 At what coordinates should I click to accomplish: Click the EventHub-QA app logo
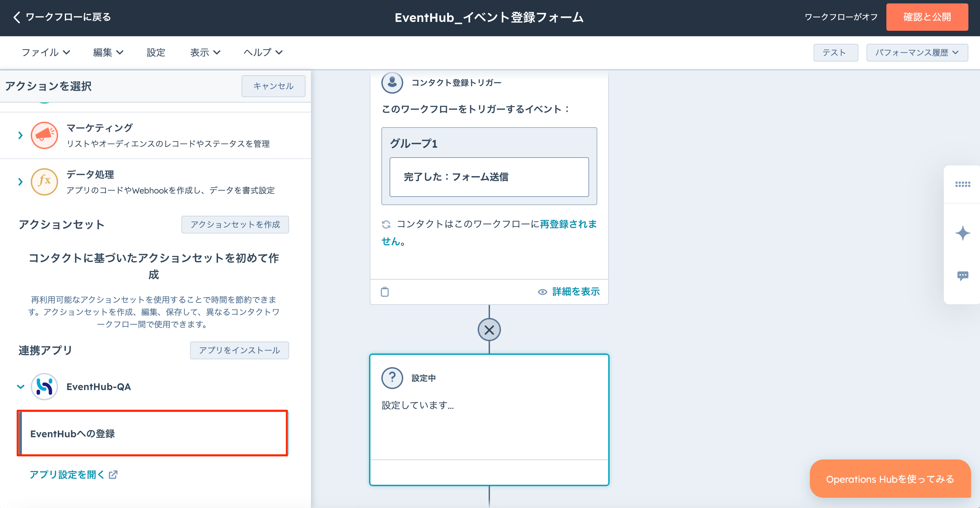pyautogui.click(x=44, y=387)
